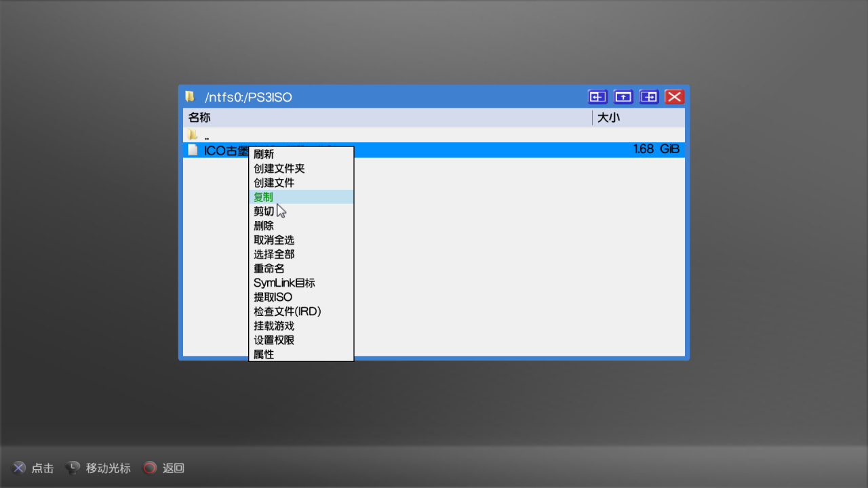The height and width of the screenshot is (488, 868).
Task: Choose 提取ISO menu entry
Action: point(301,297)
